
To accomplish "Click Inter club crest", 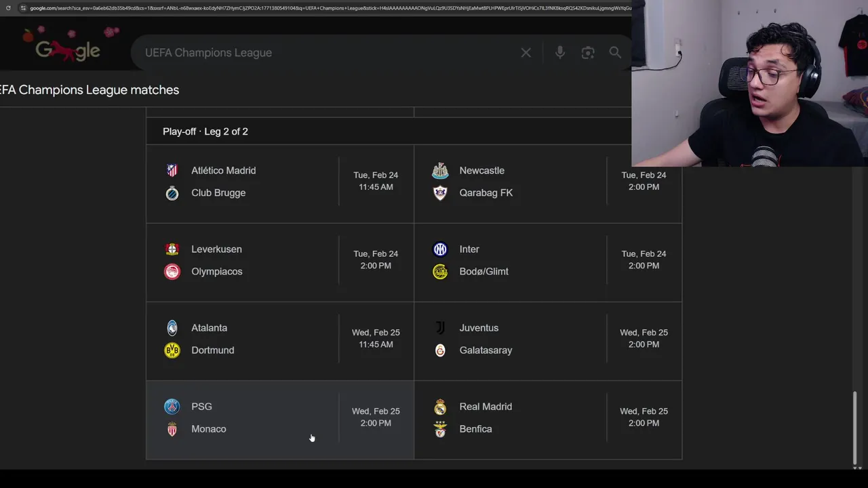I will (440, 249).
